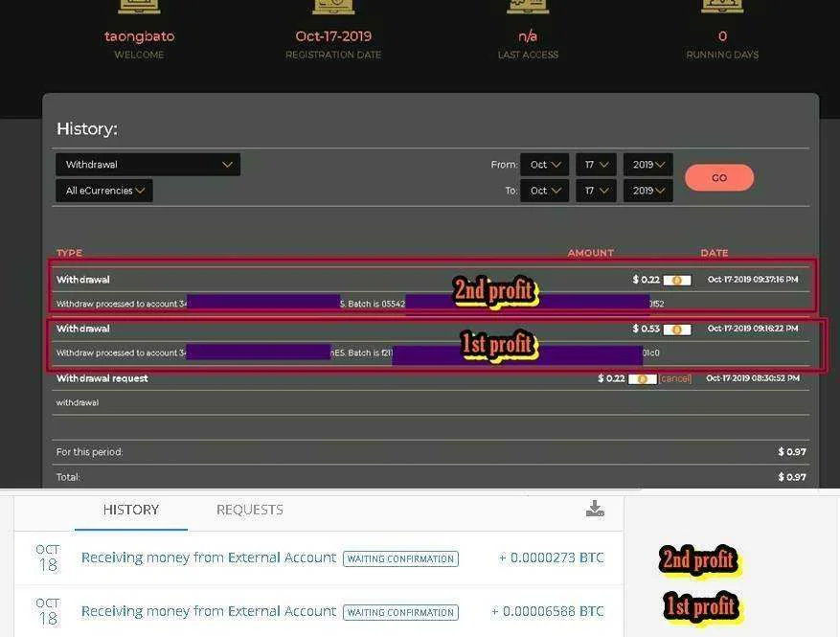Click the GO button
The height and width of the screenshot is (637, 840).
[x=719, y=177]
